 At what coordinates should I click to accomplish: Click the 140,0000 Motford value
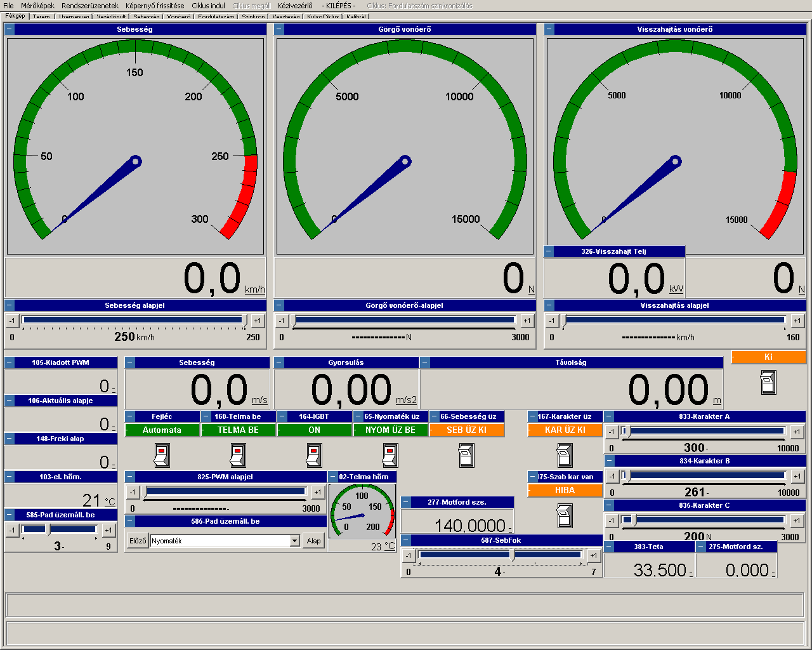pyautogui.click(x=470, y=526)
